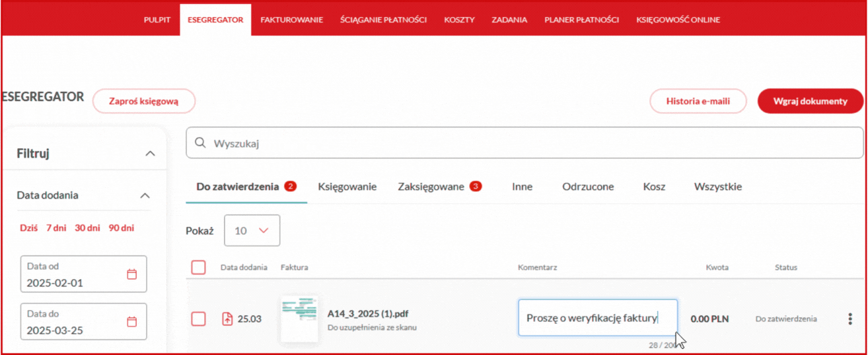Click the Status column header
868x355 pixels.
pos(786,267)
